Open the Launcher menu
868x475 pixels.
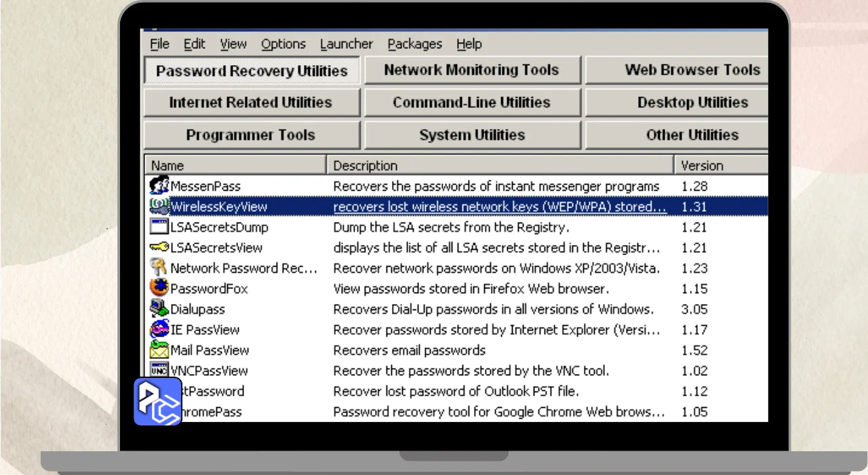point(347,44)
